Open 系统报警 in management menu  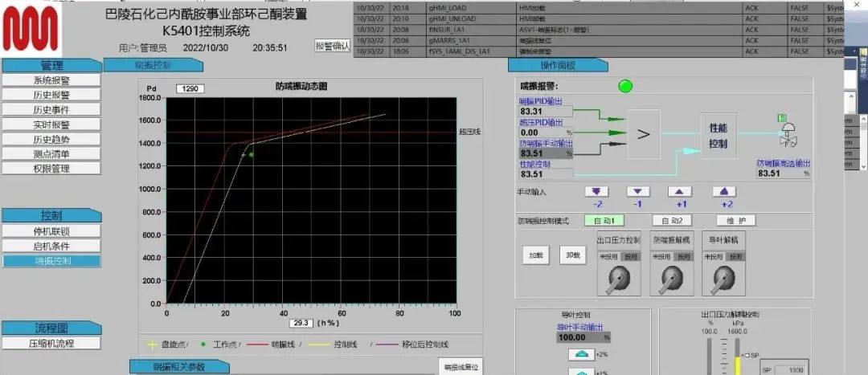tap(51, 80)
